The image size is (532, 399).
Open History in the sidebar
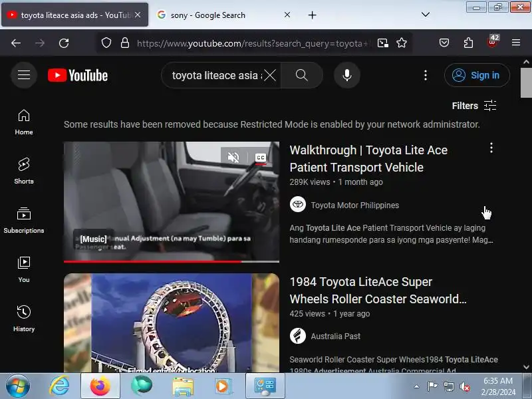click(x=24, y=319)
